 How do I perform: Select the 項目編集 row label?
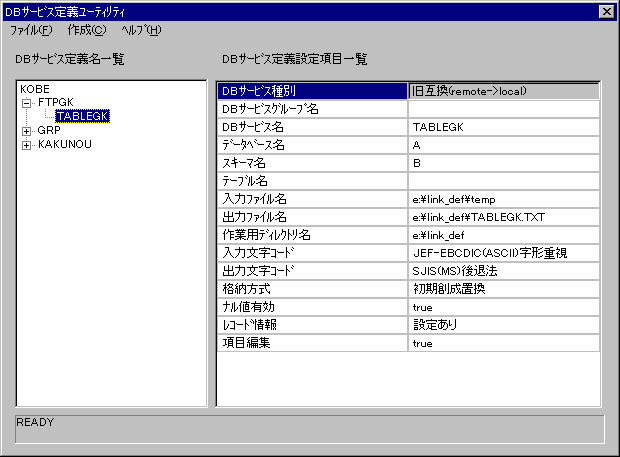pyautogui.click(x=312, y=343)
